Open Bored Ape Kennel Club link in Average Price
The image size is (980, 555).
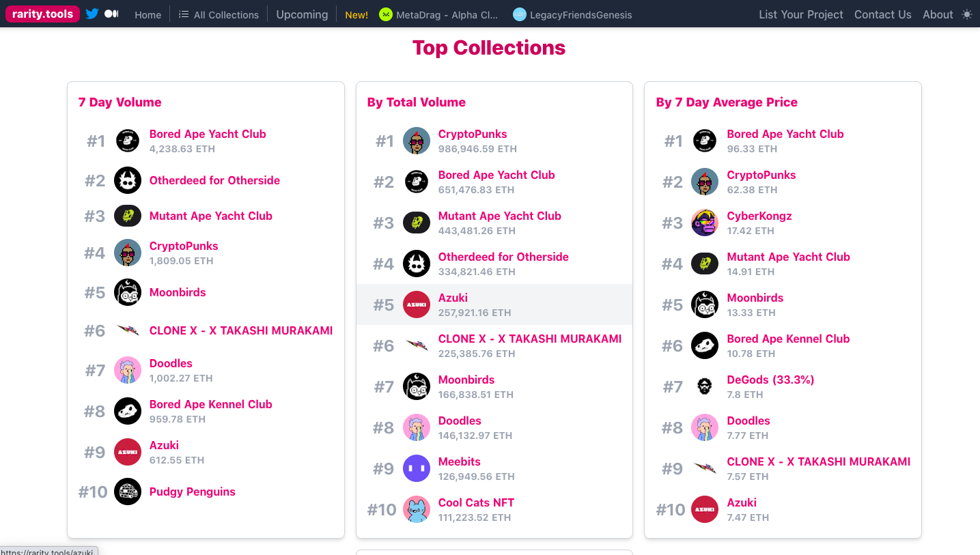(788, 339)
